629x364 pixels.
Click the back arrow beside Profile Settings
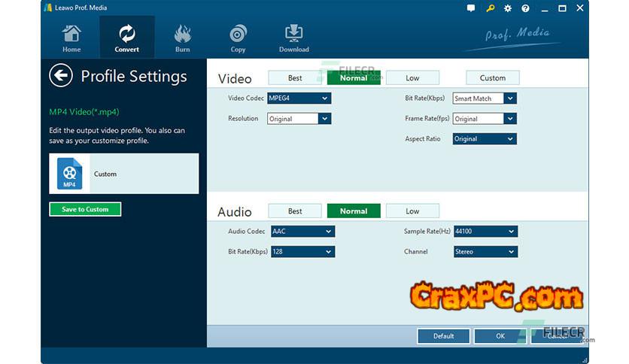point(61,75)
